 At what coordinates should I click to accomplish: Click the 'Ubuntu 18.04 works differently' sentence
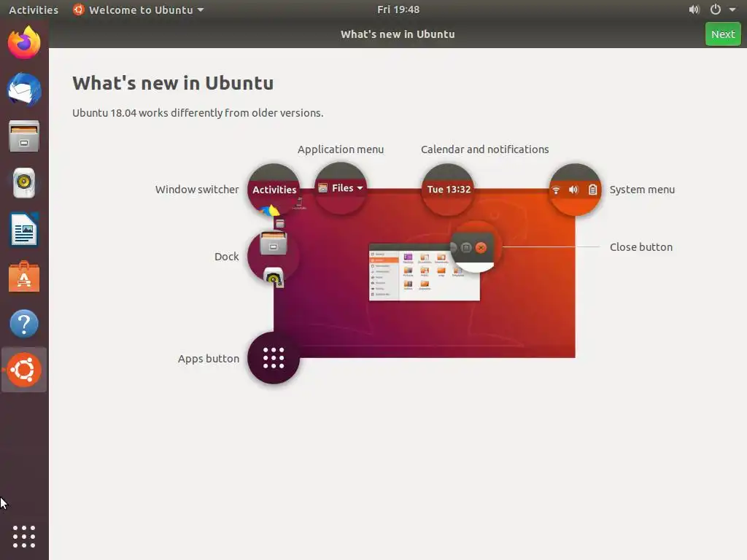(x=198, y=113)
